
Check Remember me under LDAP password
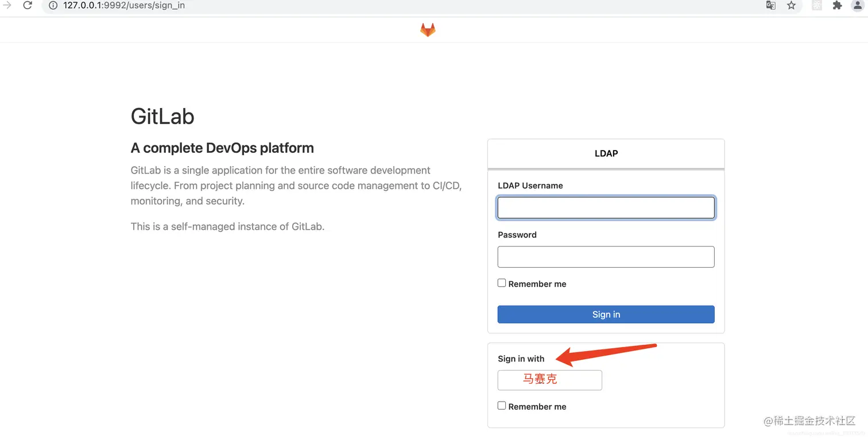coord(502,283)
